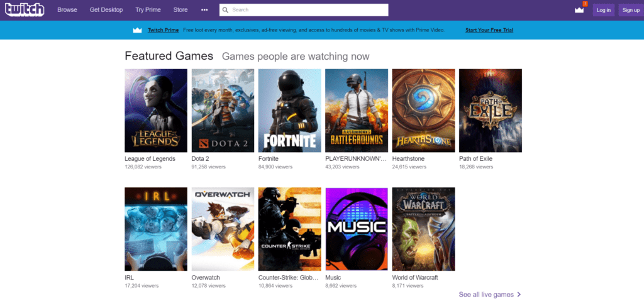Open the Fortnite cover art
Viewport: 644px width, 306px height.
click(289, 111)
